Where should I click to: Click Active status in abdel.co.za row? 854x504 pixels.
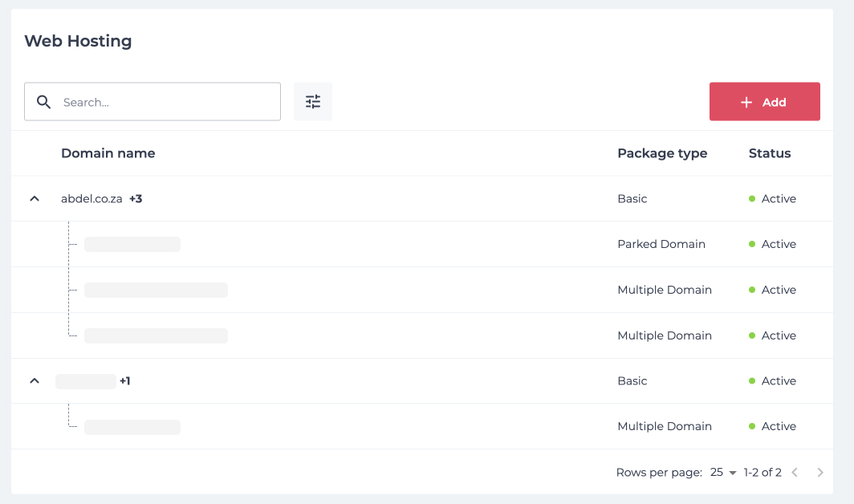click(x=772, y=199)
